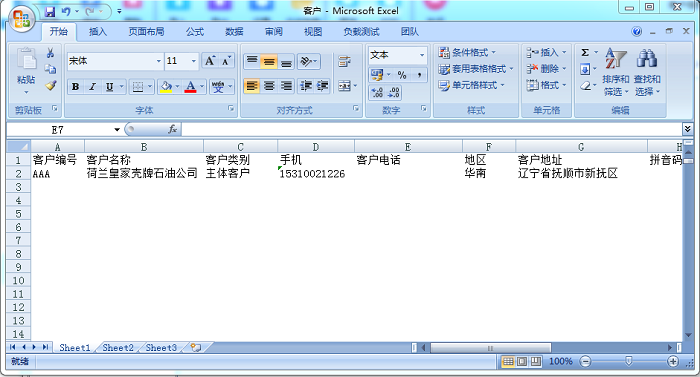Open the number format 文本 dropdown
The height and width of the screenshot is (377, 700).
422,55
